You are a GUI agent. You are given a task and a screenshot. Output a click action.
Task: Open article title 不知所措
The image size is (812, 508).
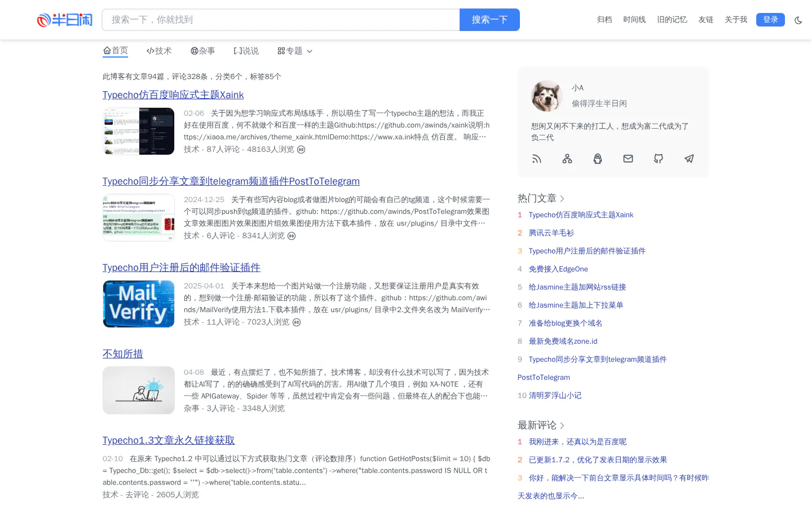123,354
